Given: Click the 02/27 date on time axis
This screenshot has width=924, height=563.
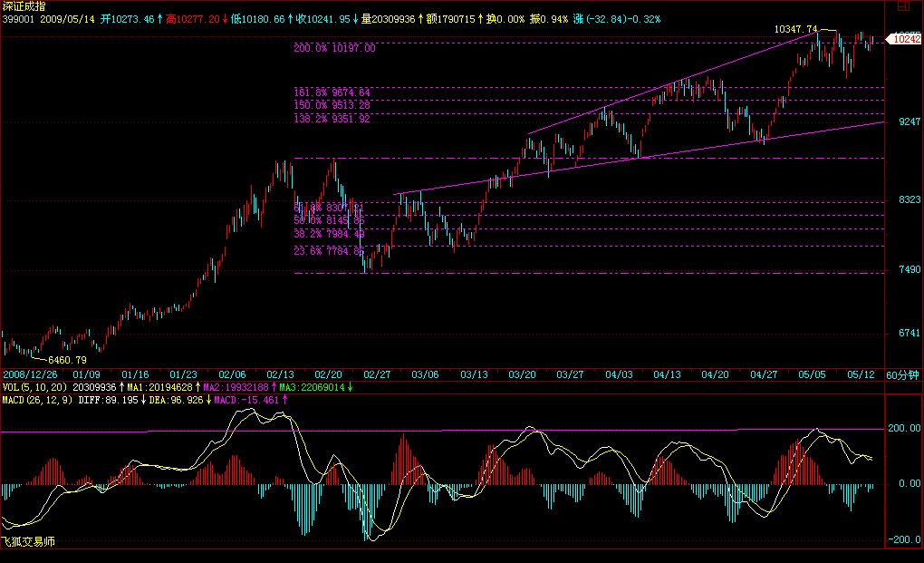Looking at the screenshot, I should click(x=377, y=375).
